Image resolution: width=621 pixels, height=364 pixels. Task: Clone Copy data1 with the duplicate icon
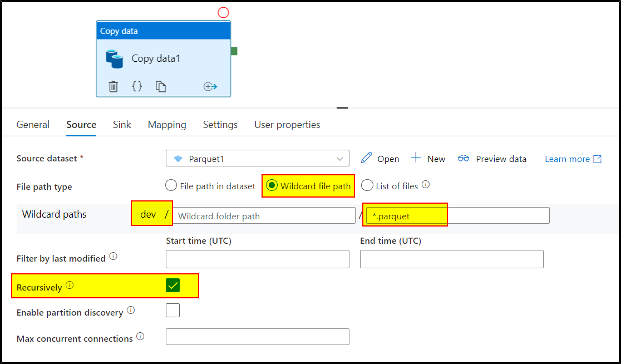[x=160, y=86]
